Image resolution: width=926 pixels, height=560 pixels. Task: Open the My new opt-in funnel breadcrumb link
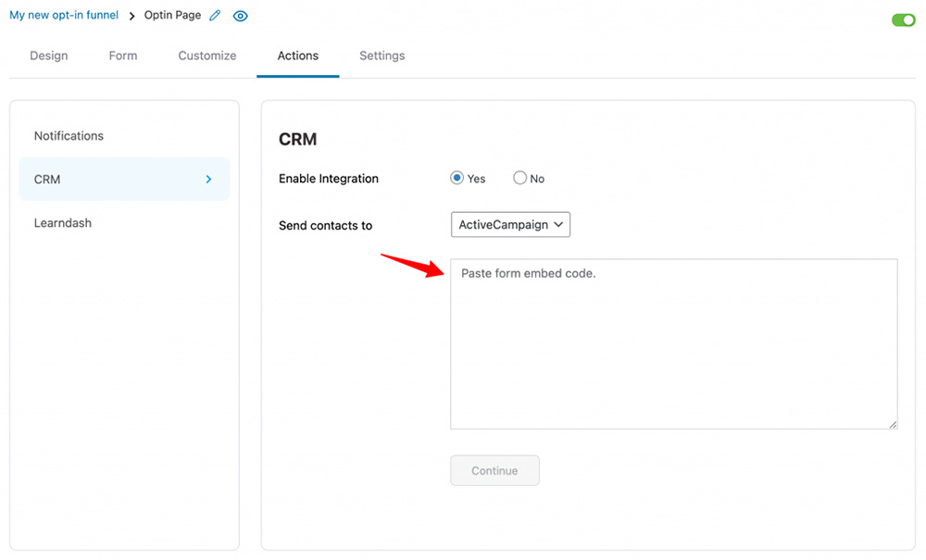(64, 16)
